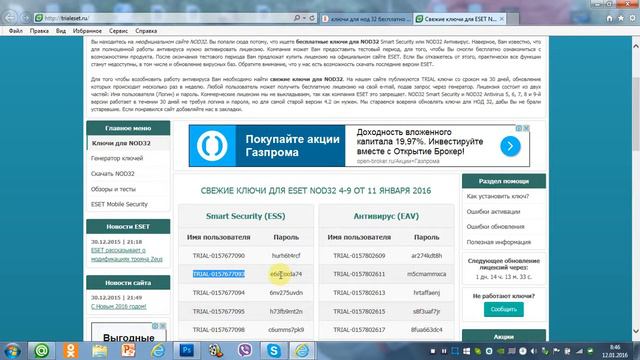Click the taskbar clock and date
This screenshot has height=360, width=640.
[615, 351]
